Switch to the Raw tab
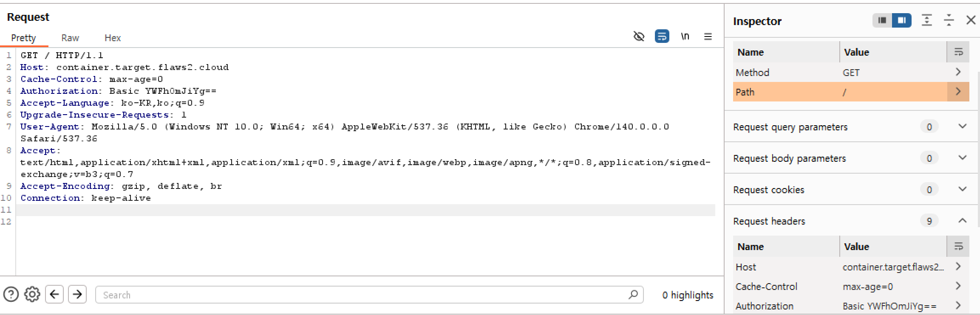This screenshot has width=980, height=315. 70,38
